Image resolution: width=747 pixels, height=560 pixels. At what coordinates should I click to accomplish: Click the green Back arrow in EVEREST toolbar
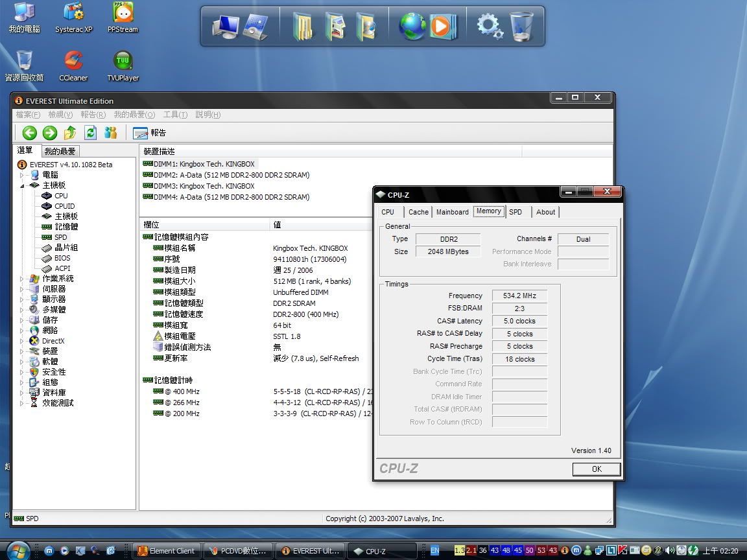(30, 133)
